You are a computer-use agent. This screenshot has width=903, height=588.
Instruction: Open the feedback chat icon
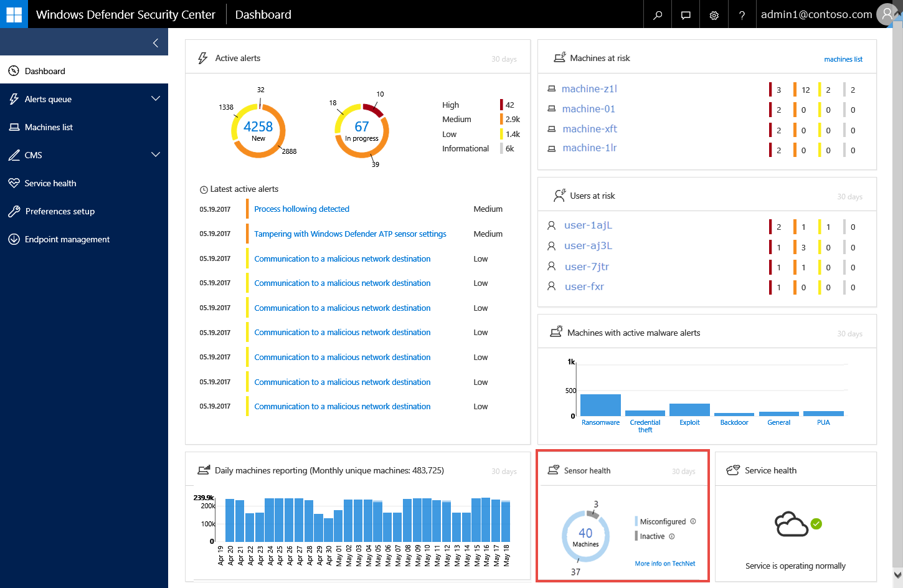686,15
